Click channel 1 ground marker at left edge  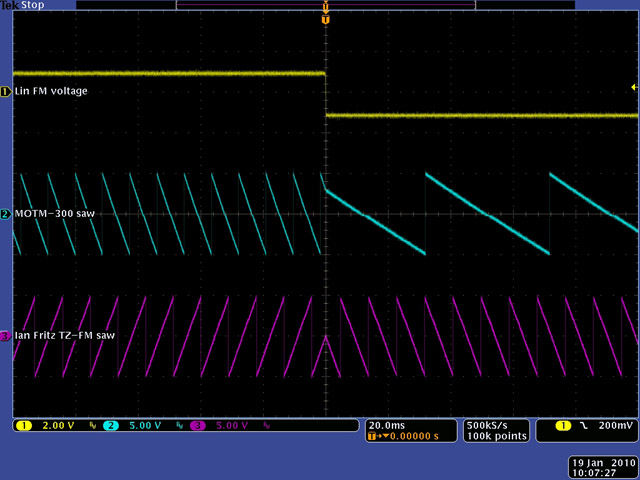pyautogui.click(x=6, y=92)
